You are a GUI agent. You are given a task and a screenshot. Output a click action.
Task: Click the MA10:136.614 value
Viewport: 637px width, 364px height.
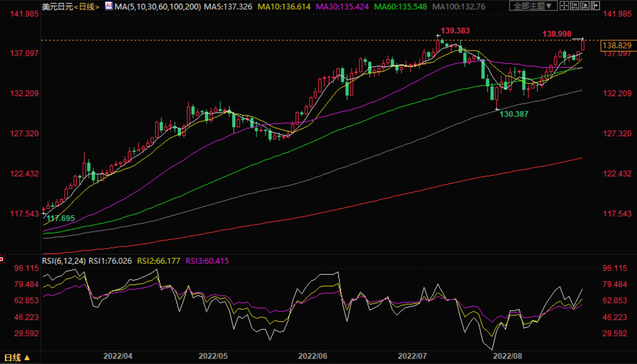coord(284,7)
